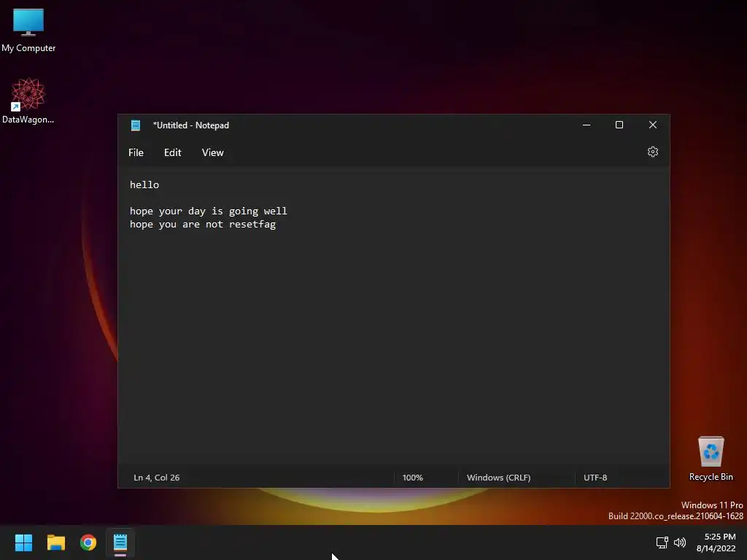Image resolution: width=747 pixels, height=560 pixels.
Task: Open the File menu in Notepad
Action: click(x=136, y=152)
